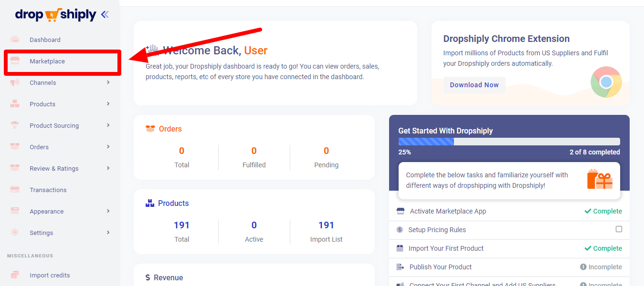Click the Setup Pricing Rules dollar icon

pyautogui.click(x=400, y=230)
